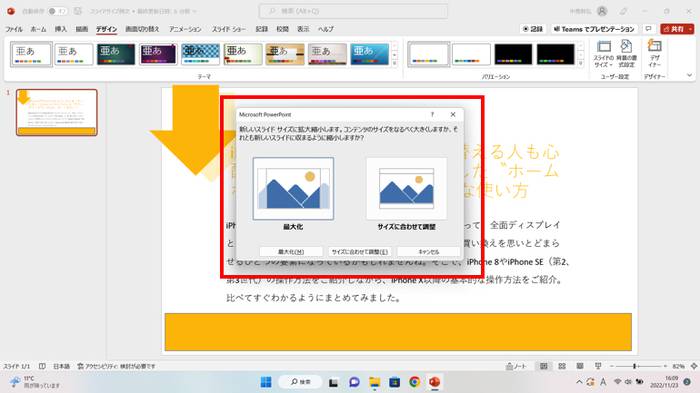Expand the Themes gallery more arrow
The height and width of the screenshot is (393, 700).
pyautogui.click(x=395, y=63)
